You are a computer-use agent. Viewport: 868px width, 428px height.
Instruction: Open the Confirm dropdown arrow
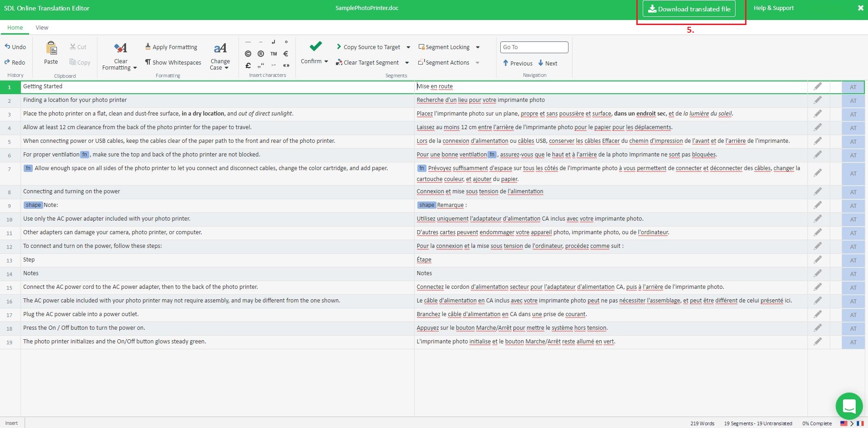pyautogui.click(x=326, y=61)
